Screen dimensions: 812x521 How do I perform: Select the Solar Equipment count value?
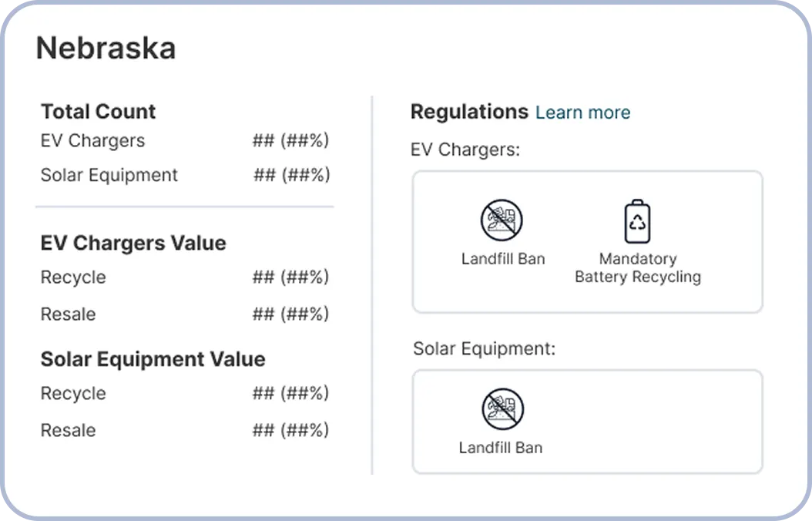291,175
